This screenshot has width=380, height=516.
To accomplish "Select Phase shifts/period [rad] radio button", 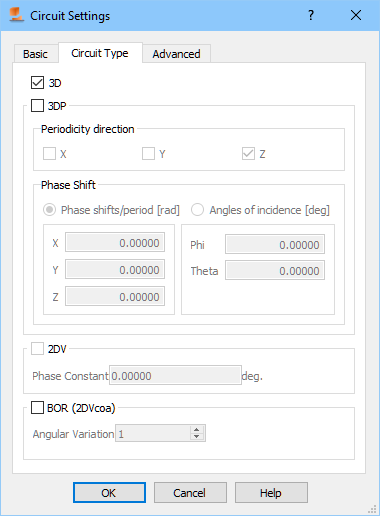I will click(x=49, y=210).
